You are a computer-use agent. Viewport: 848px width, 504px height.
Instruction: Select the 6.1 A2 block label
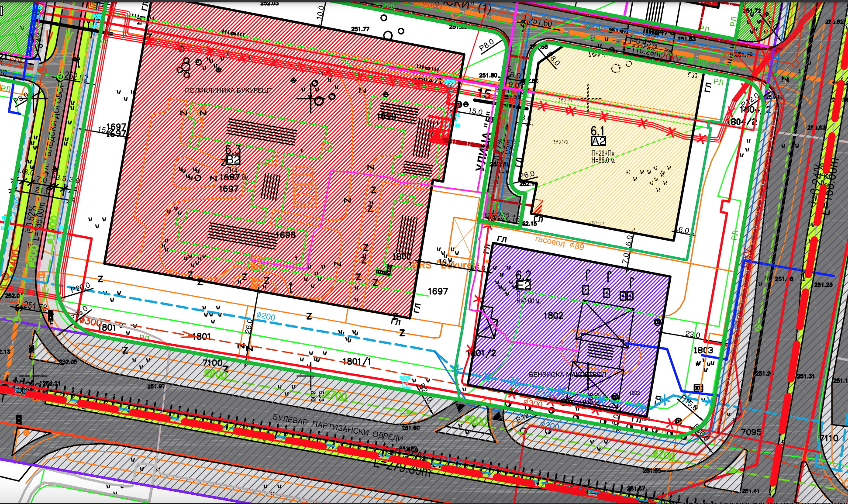pyautogui.click(x=598, y=136)
